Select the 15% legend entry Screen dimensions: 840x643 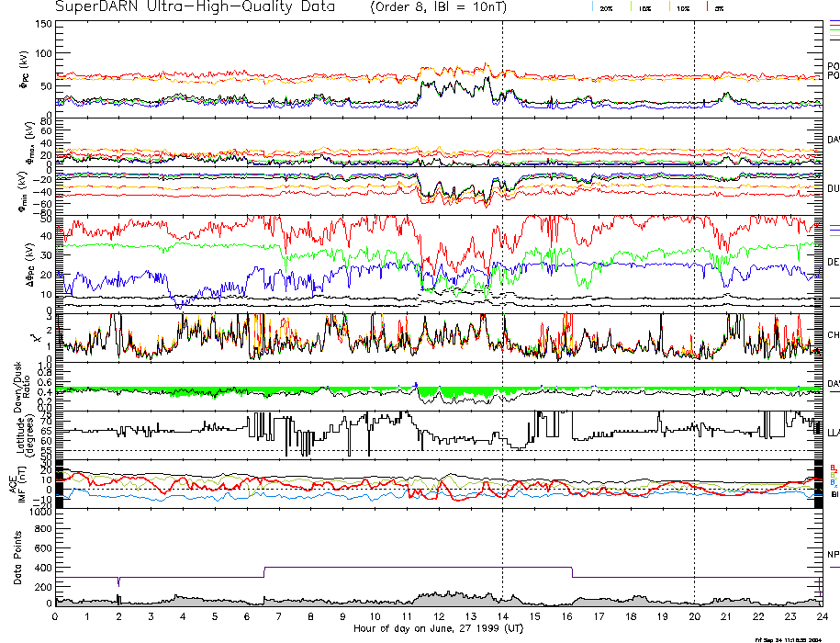coord(643,7)
